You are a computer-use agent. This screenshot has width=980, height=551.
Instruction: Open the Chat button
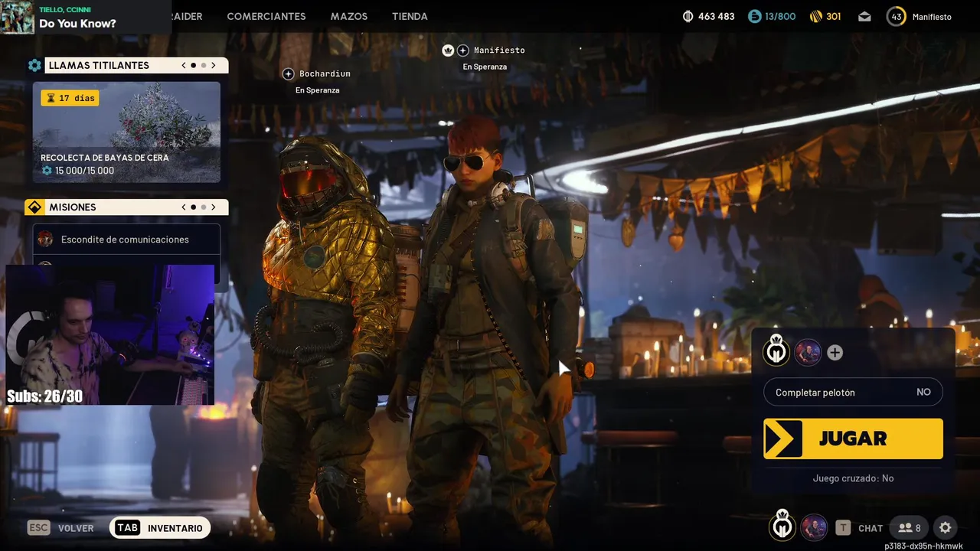click(871, 528)
